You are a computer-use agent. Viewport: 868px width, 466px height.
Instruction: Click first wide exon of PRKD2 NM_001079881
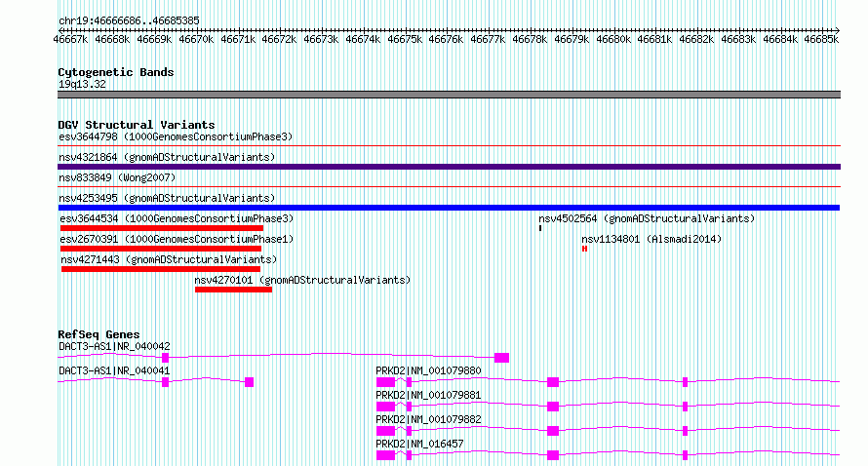tap(386, 407)
